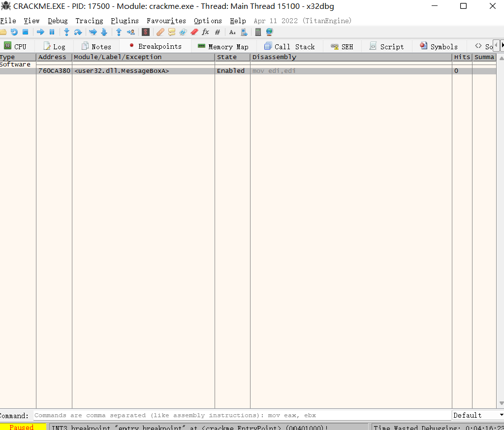Open the Plugins menu
Image resolution: width=504 pixels, height=430 pixels.
(125, 21)
